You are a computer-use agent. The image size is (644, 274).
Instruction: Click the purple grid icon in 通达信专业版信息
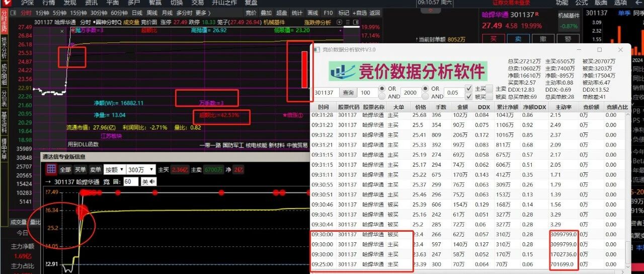[x=51, y=170]
